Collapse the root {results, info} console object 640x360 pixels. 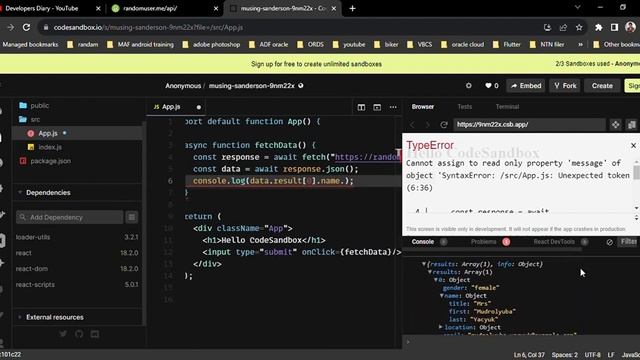tap(424, 264)
